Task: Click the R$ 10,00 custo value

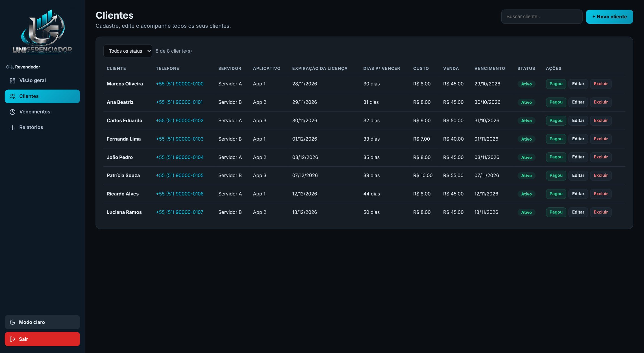Action: 423,176
